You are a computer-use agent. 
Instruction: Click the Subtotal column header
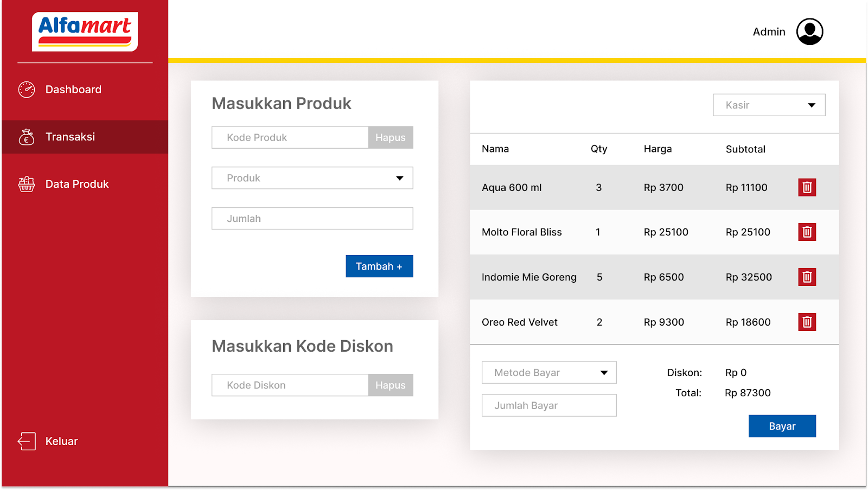pos(745,149)
